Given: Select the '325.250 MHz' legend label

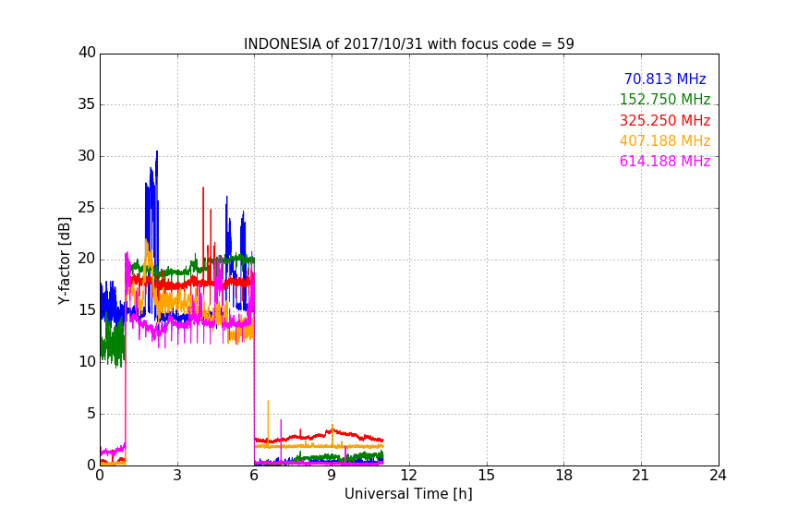Looking at the screenshot, I should click(x=665, y=120).
